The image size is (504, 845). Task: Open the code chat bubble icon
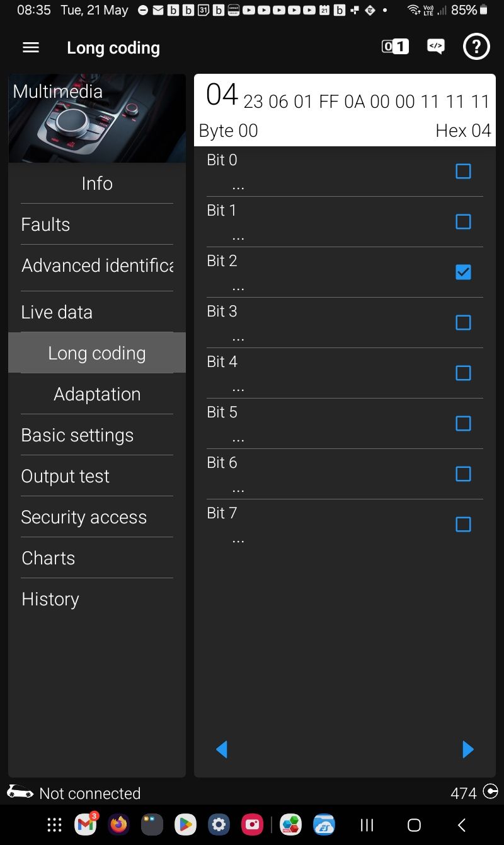[x=435, y=47]
